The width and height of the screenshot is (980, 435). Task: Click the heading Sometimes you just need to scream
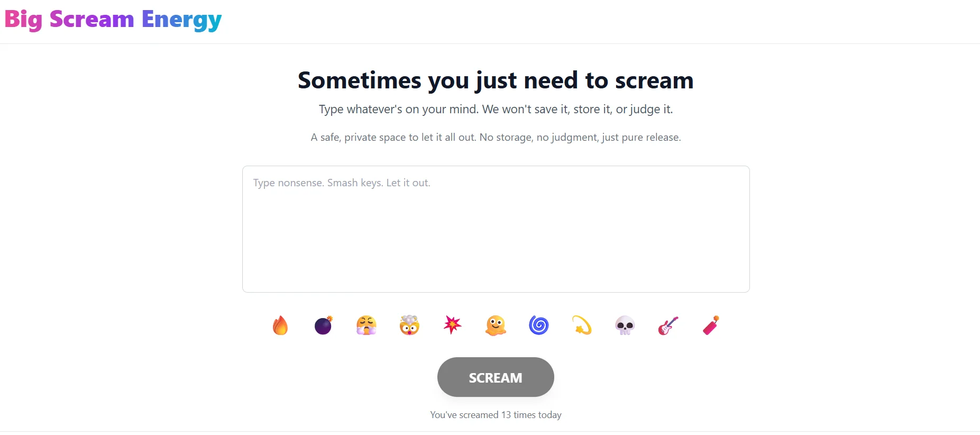(x=495, y=80)
